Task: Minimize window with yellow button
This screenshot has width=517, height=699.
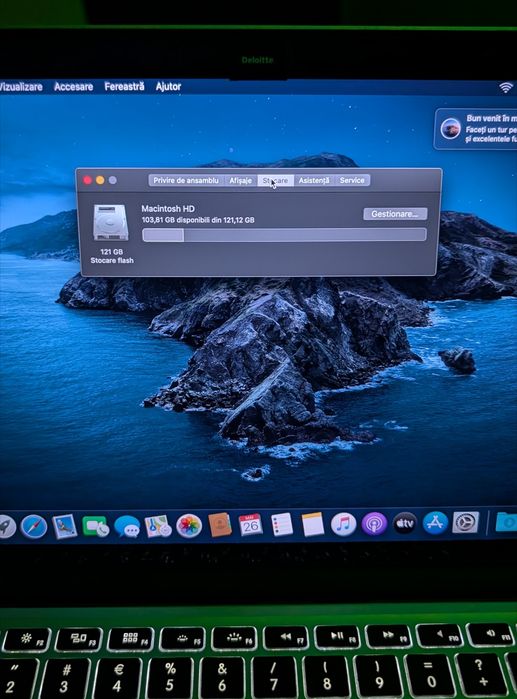Action: [x=100, y=180]
